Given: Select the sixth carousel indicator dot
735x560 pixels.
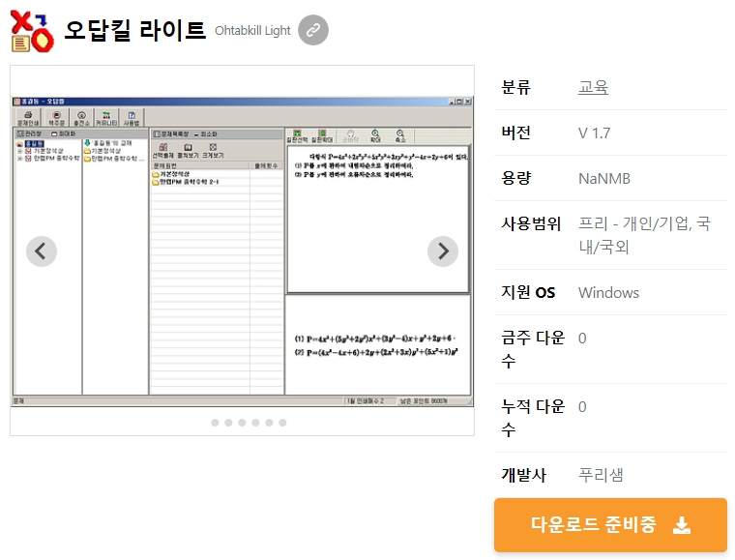Looking at the screenshot, I should point(282,423).
